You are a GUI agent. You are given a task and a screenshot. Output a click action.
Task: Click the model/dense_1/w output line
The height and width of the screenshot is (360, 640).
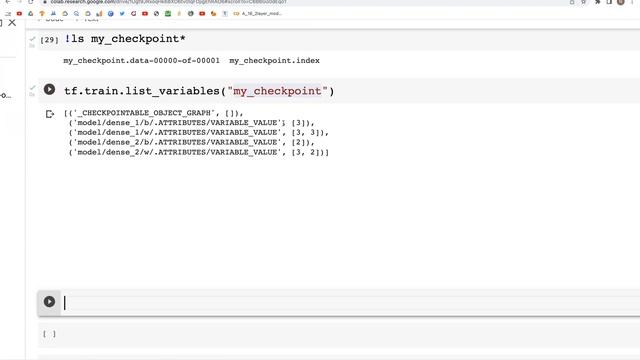(x=199, y=132)
